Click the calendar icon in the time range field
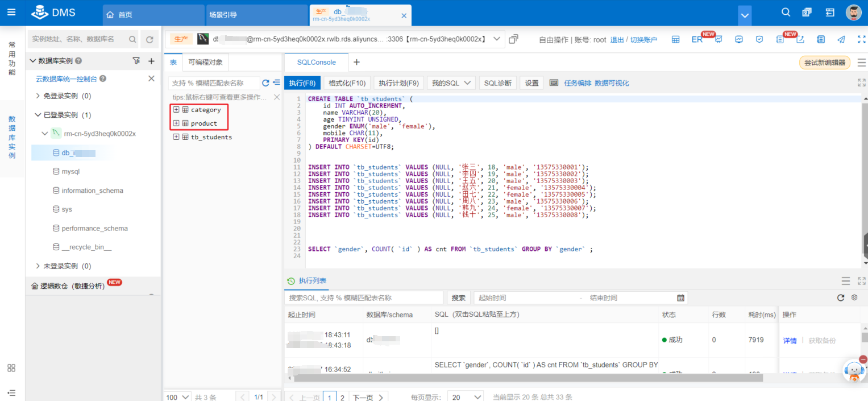 point(680,297)
